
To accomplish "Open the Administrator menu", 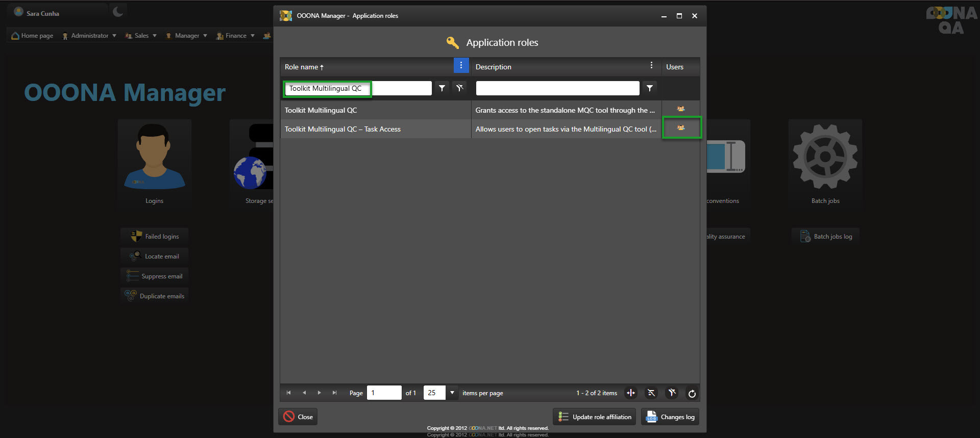I will [89, 36].
